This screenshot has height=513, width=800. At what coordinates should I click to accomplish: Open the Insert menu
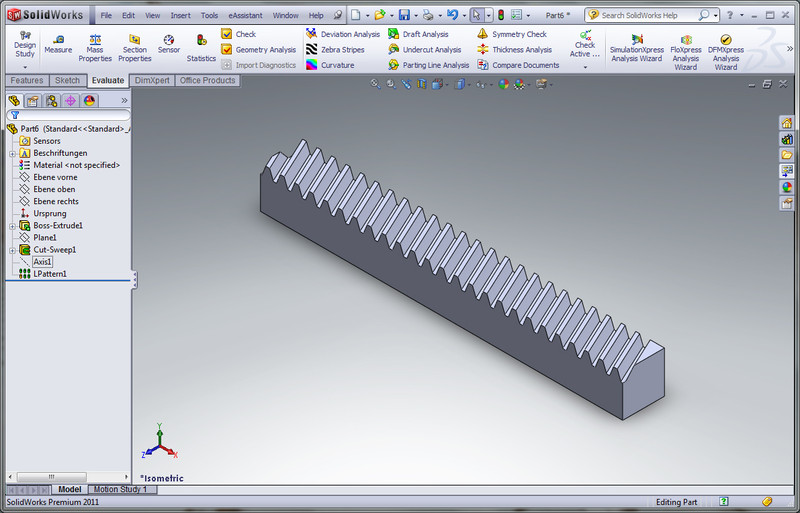point(180,16)
